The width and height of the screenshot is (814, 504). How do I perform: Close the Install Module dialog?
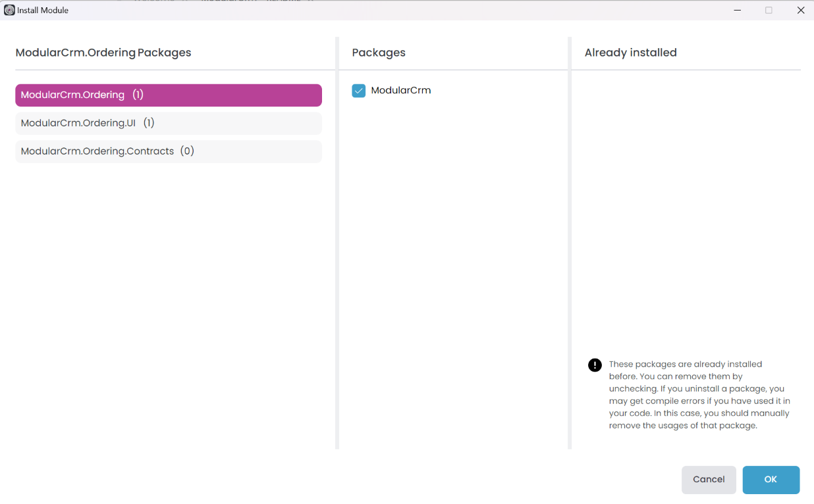[x=801, y=11]
